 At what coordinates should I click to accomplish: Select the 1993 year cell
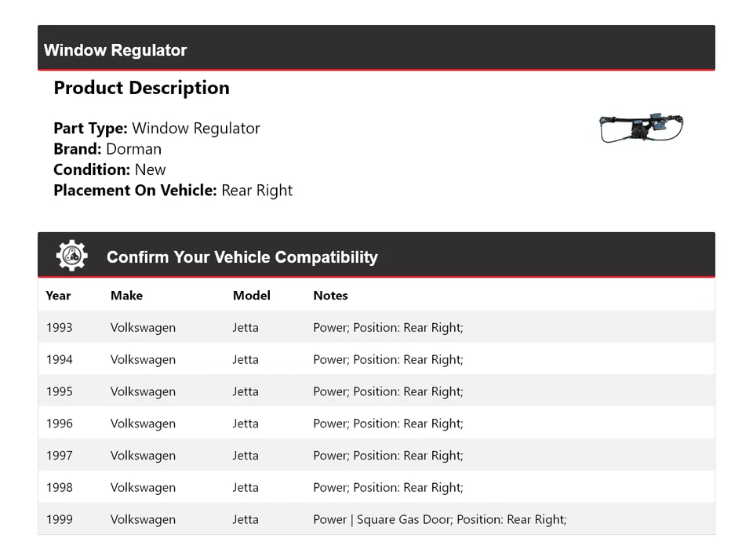[59, 328]
